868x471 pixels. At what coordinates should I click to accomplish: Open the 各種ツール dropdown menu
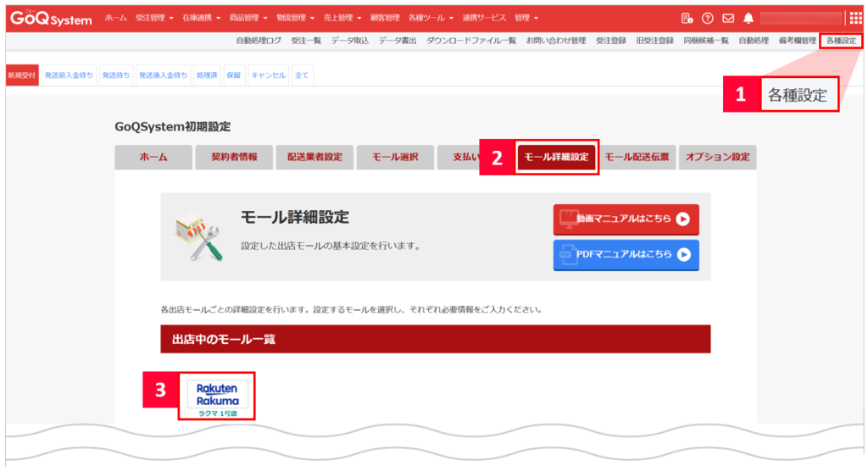[x=431, y=18]
